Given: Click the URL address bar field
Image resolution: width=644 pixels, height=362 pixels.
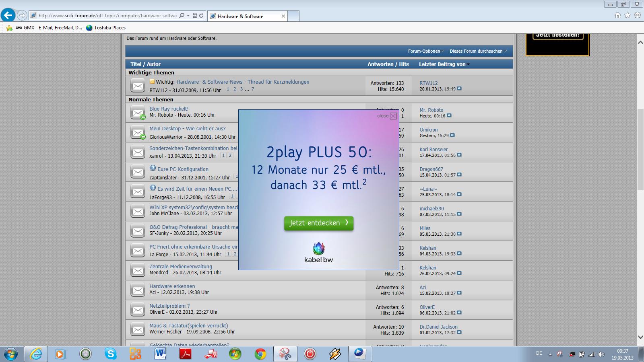Looking at the screenshot, I should click(x=107, y=16).
